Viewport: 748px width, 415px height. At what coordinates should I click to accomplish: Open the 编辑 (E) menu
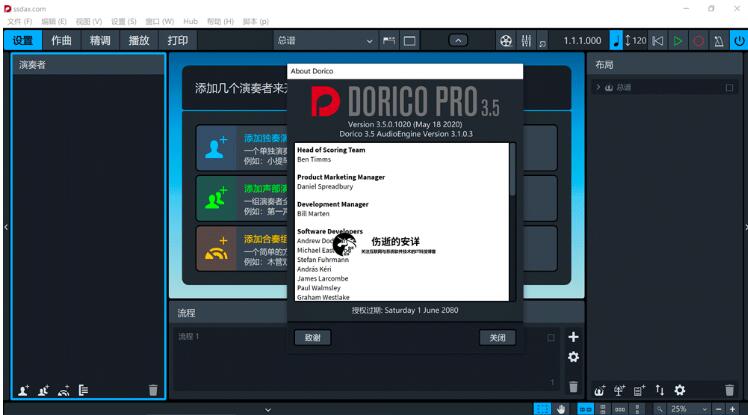point(54,21)
